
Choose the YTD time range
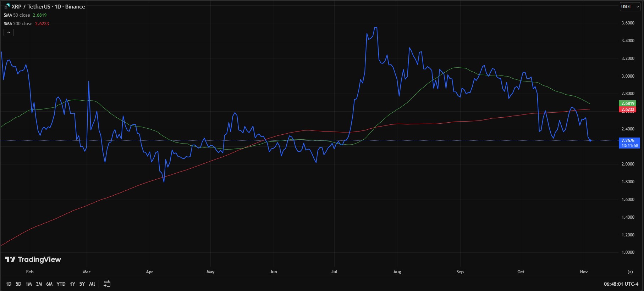tap(61, 284)
